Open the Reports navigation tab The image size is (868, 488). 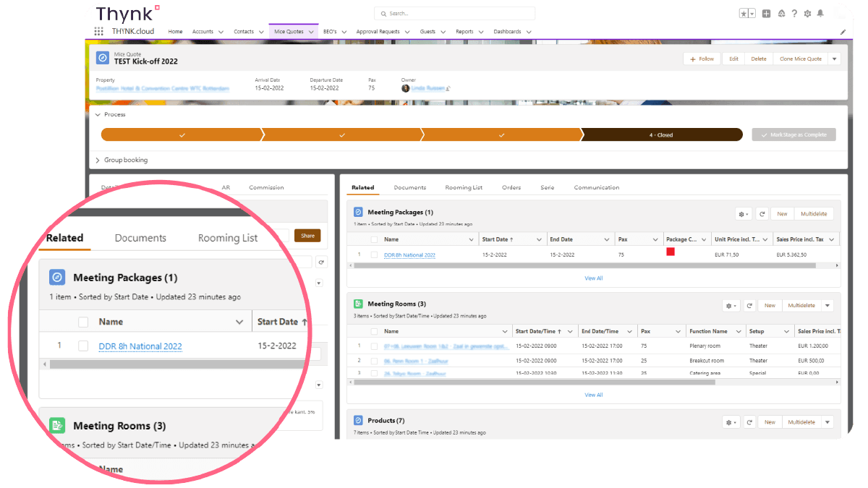tap(464, 32)
